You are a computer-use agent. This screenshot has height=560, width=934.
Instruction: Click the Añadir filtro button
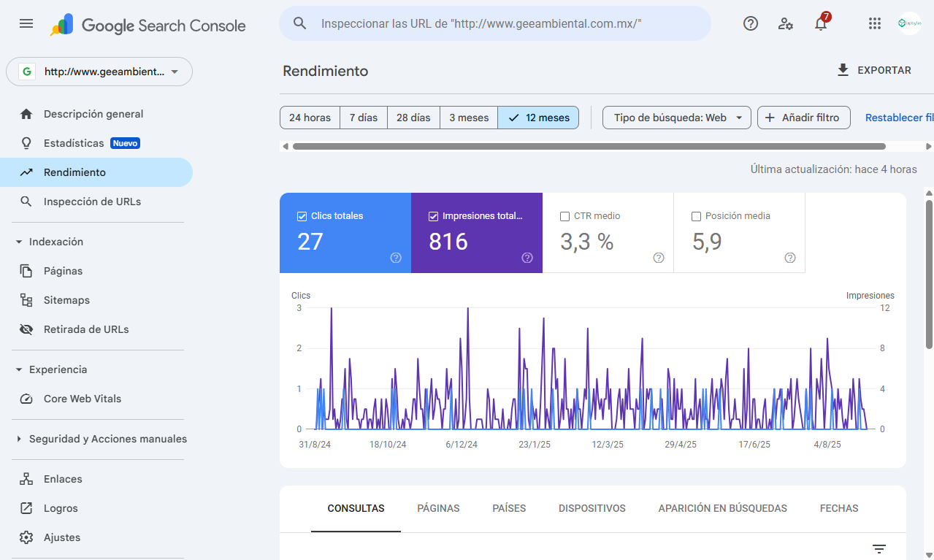coord(803,118)
